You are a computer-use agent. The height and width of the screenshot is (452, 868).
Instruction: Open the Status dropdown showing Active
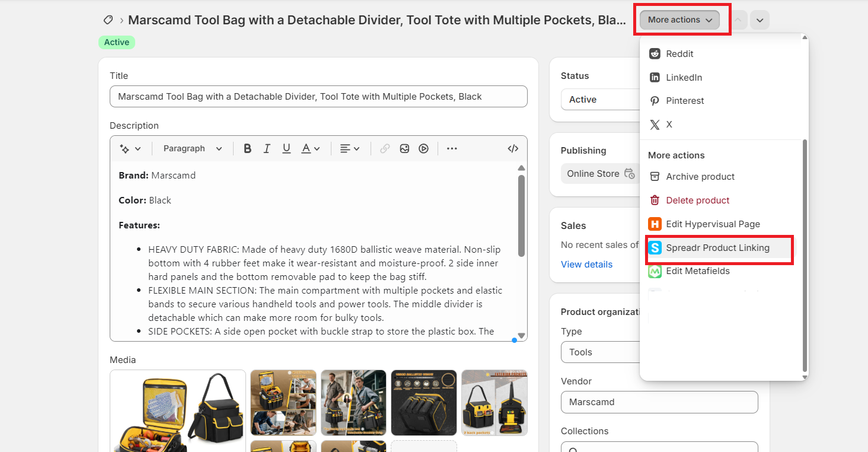[x=600, y=100]
